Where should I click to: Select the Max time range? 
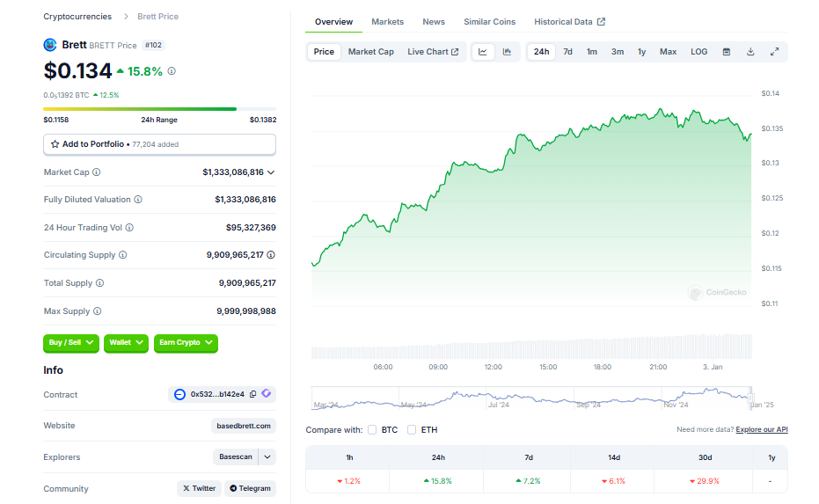coord(668,52)
